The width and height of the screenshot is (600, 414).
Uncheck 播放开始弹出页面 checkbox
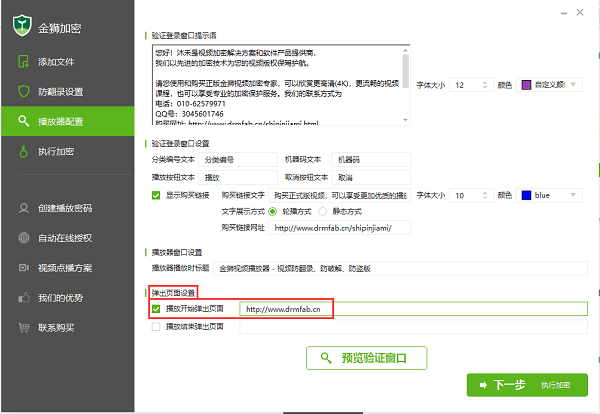pyautogui.click(x=156, y=309)
